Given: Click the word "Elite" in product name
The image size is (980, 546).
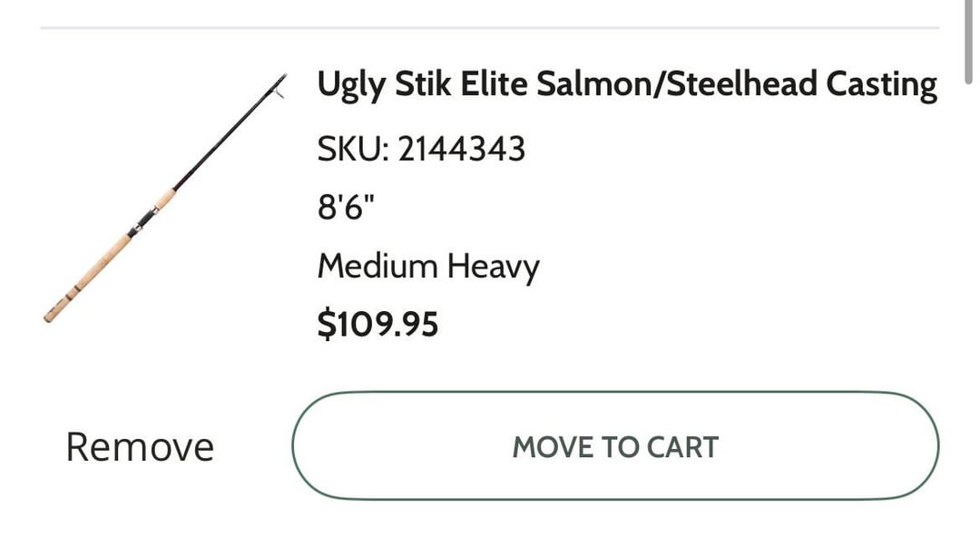Looking at the screenshot, I should pyautogui.click(x=493, y=84).
